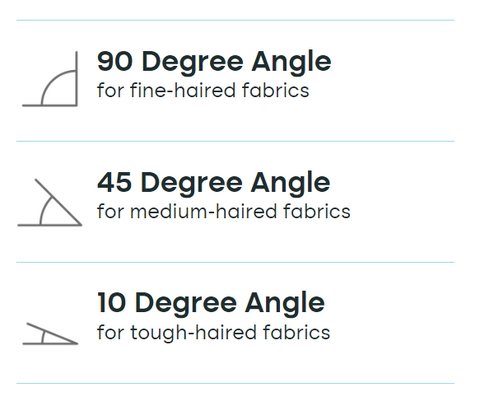Screen dimensions: 480x406
Task: Click the word "Angle" in 45 Degree heading
Action: (290, 183)
